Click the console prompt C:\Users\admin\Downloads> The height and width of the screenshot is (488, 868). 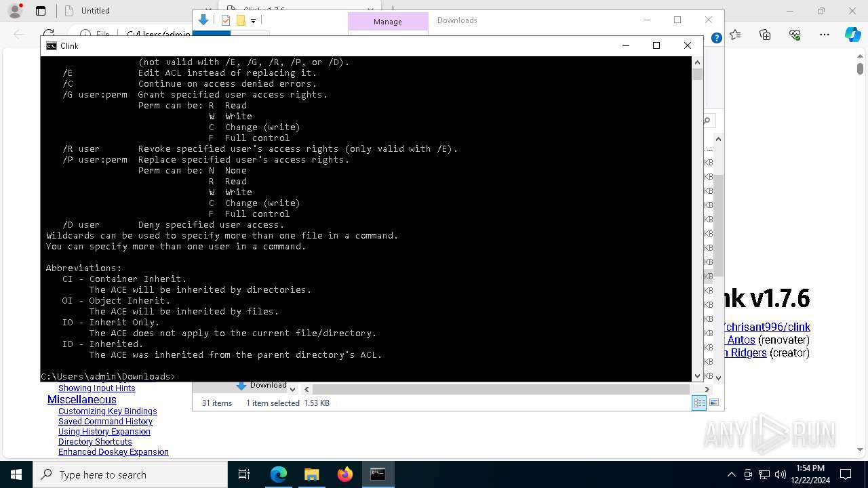tap(108, 376)
